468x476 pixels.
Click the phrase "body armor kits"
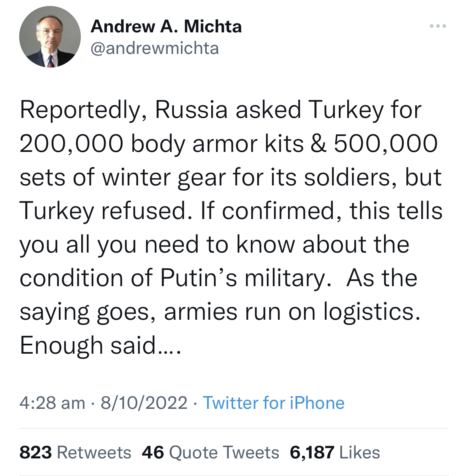click(217, 143)
